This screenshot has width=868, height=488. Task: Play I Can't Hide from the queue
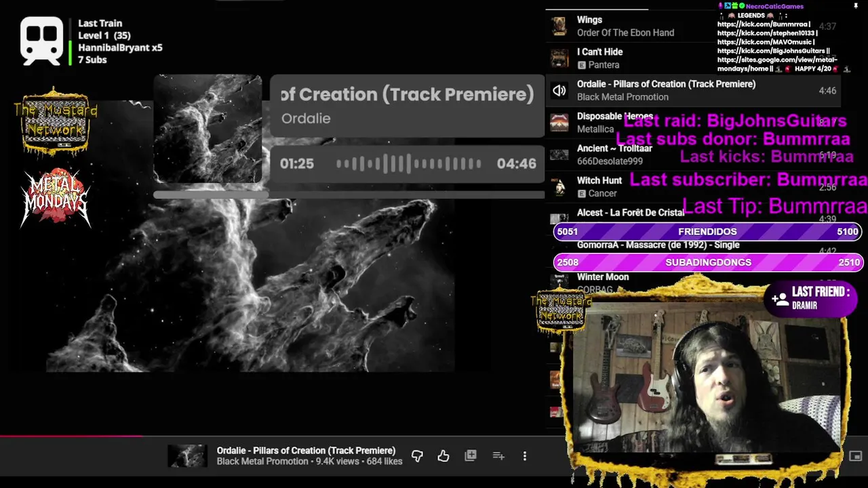tap(599, 52)
